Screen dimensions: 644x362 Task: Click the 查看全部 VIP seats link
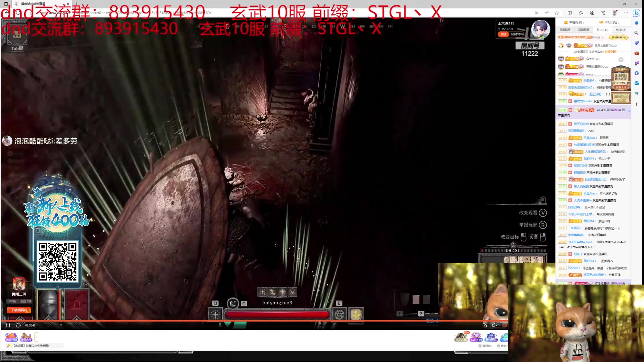(611, 52)
